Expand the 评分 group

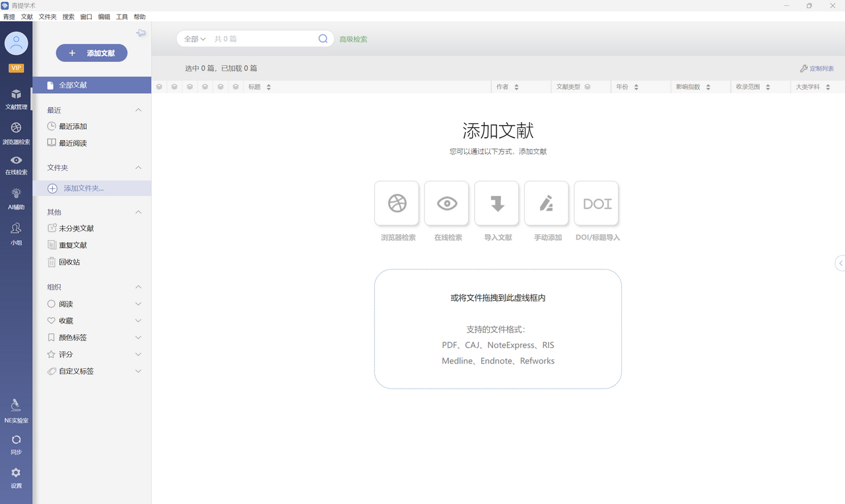138,354
